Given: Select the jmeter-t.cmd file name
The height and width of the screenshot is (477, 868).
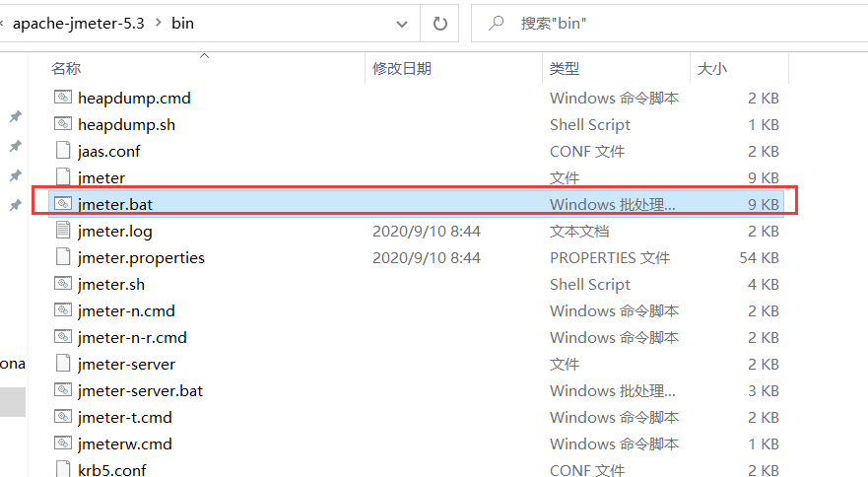Looking at the screenshot, I should coord(124,417).
